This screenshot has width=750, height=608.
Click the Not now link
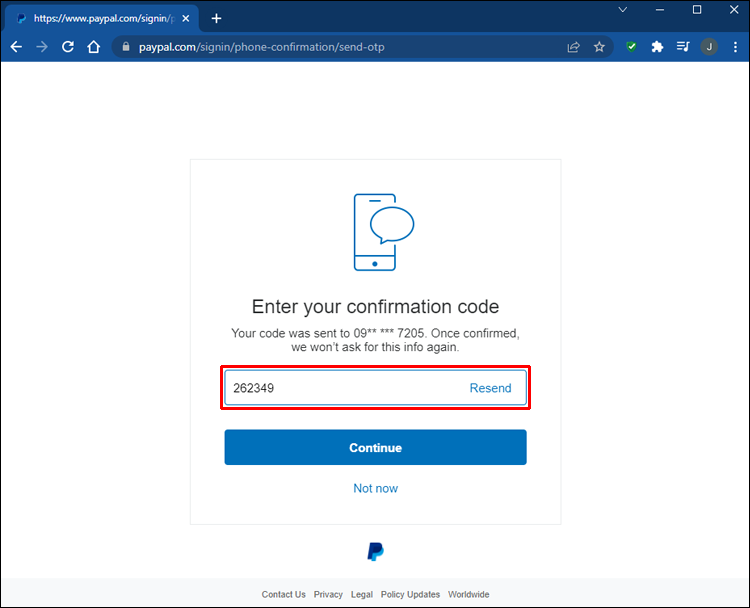coord(375,488)
